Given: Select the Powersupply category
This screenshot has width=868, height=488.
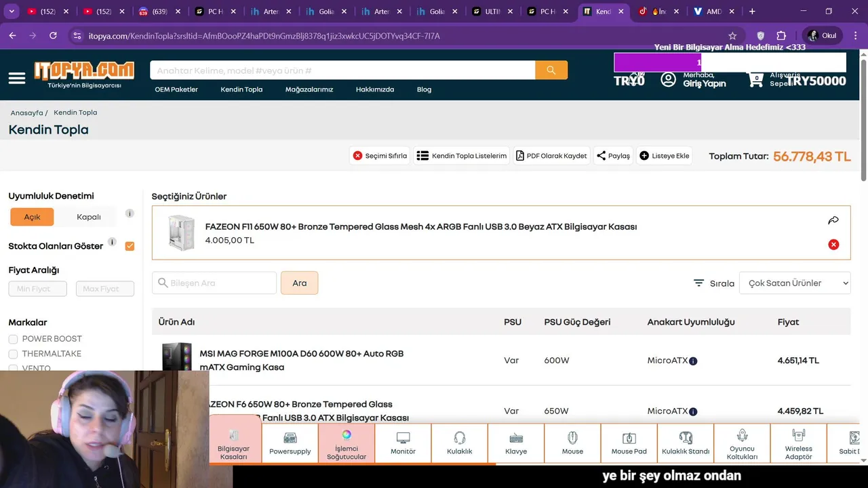Looking at the screenshot, I should pos(290,444).
